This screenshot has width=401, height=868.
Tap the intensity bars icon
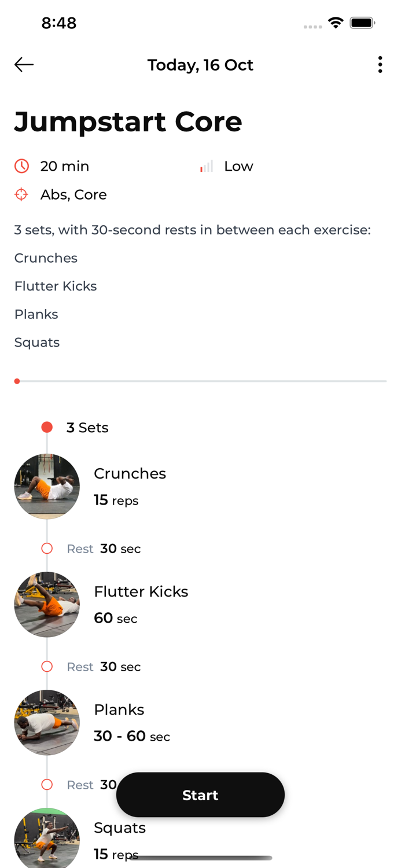coord(207,167)
